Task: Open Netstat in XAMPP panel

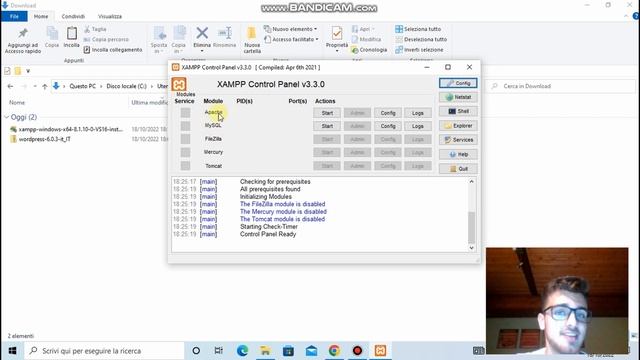Action: pos(458,97)
